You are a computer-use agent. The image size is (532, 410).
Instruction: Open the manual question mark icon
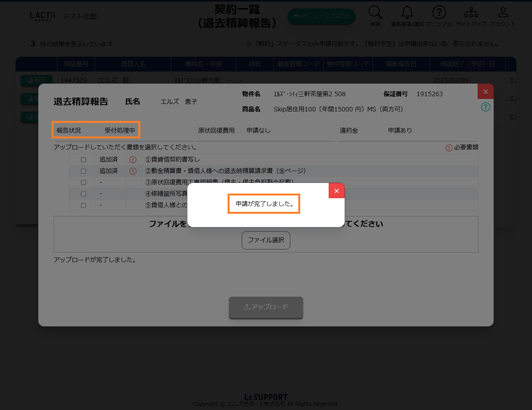439,13
